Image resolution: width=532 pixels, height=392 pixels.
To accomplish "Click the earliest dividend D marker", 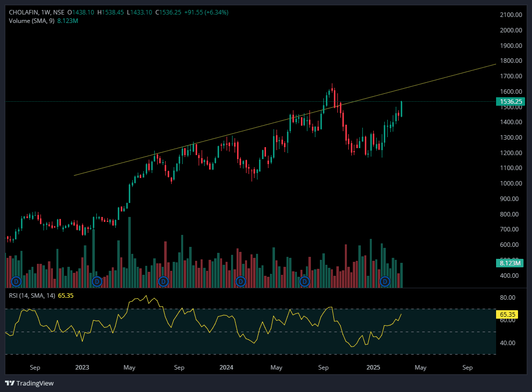I will click(16, 281).
